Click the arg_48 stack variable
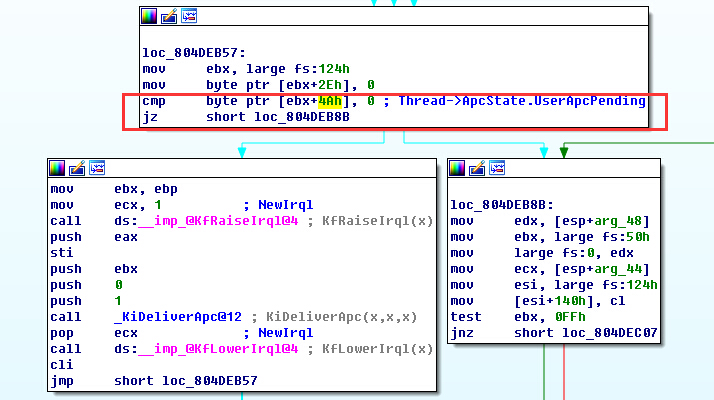Image resolution: width=714 pixels, height=400 pixels. [x=617, y=221]
